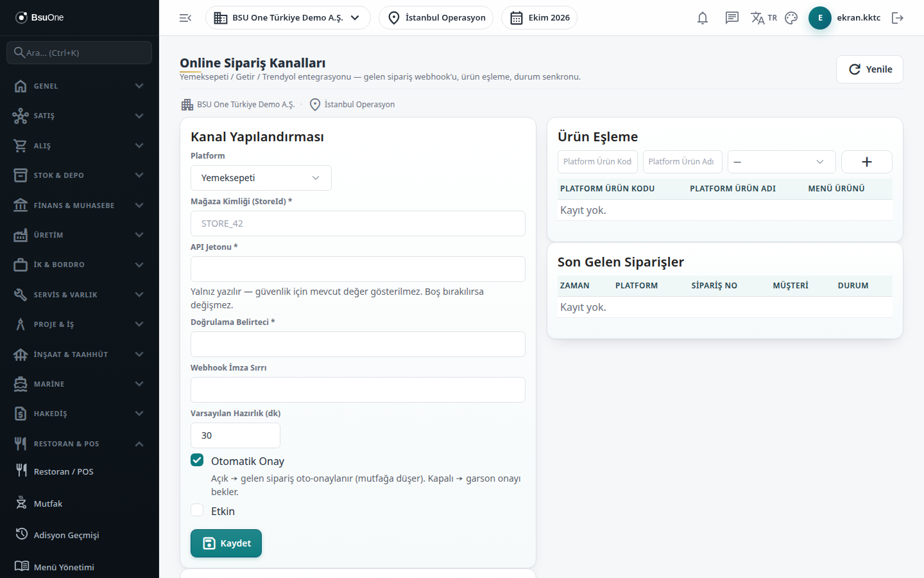The width and height of the screenshot is (924, 578).
Task: Click the Platform Ürün Kodu input
Action: (597, 162)
